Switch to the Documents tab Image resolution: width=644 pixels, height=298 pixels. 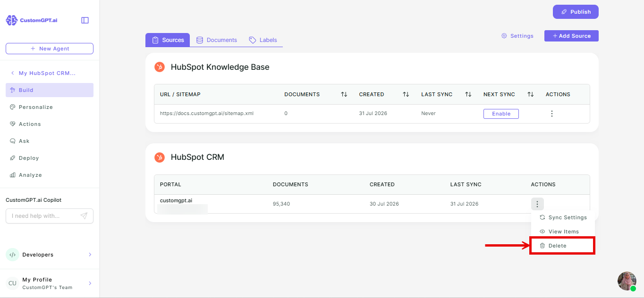(x=217, y=40)
